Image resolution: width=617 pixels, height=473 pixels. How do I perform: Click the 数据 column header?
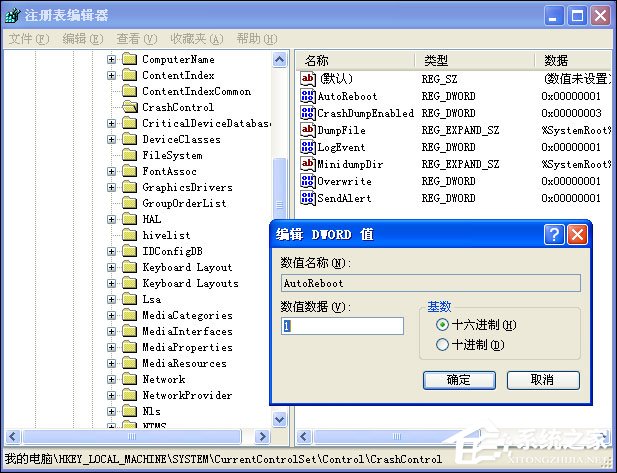[x=573, y=61]
